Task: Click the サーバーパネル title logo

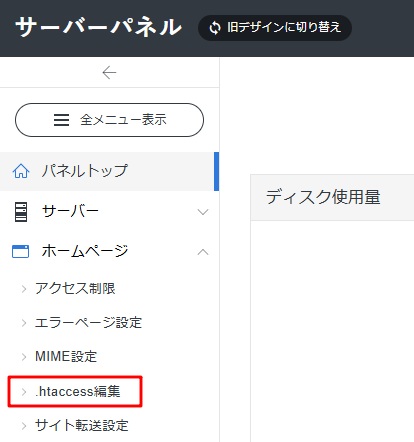Action: pyautogui.click(x=99, y=27)
